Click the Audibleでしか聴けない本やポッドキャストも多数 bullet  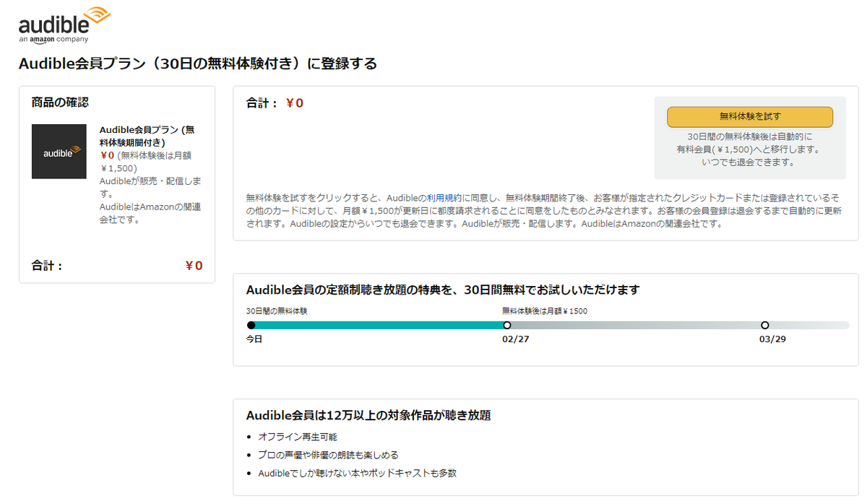(357, 473)
